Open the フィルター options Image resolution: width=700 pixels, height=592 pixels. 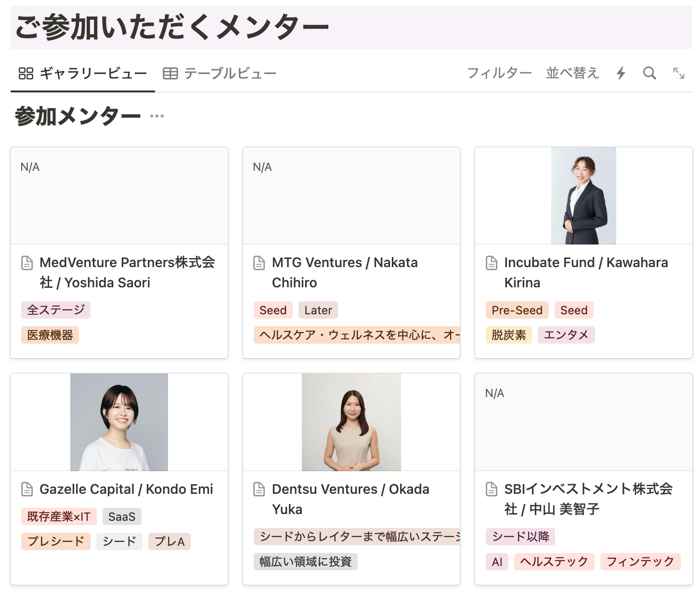click(x=499, y=73)
